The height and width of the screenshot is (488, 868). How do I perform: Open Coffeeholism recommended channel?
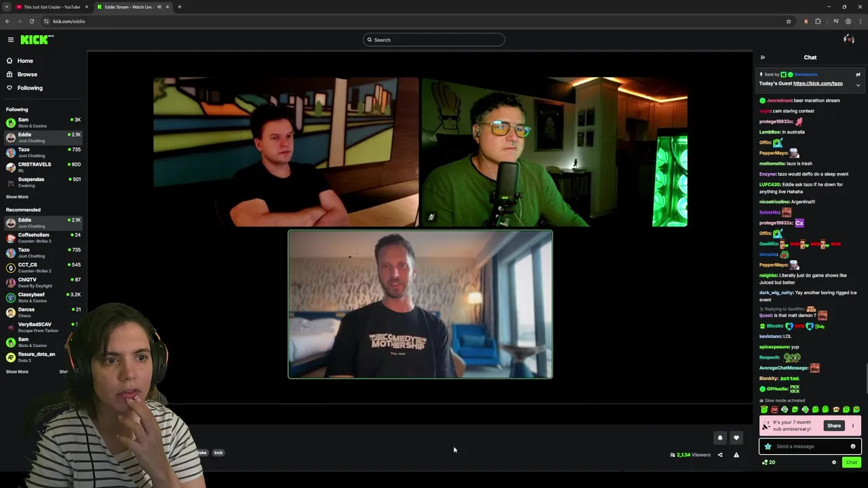point(43,238)
